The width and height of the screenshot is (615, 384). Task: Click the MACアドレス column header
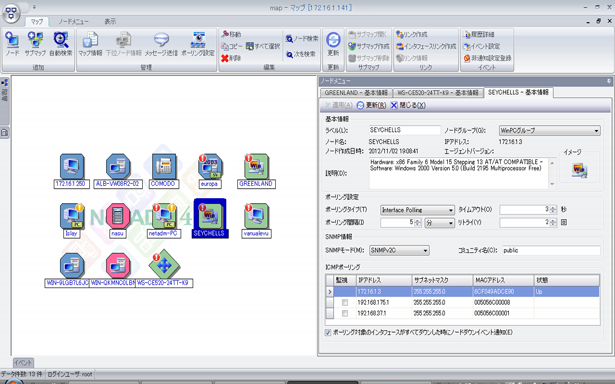(503, 280)
